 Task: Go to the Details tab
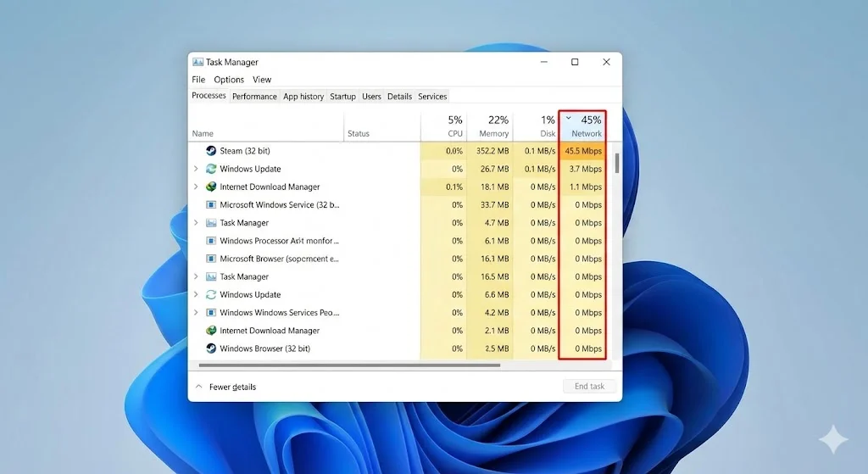pyautogui.click(x=400, y=97)
